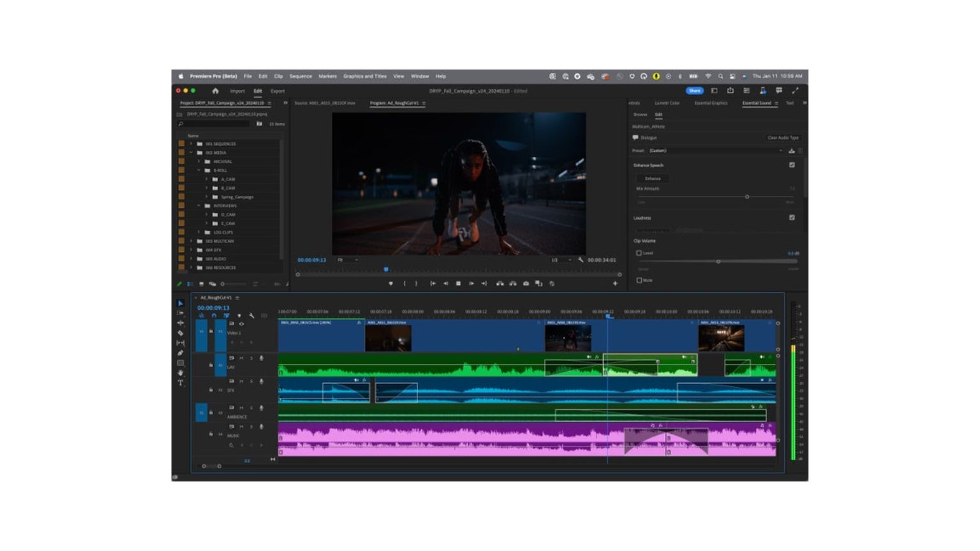Viewport: 980px width, 551px height.
Task: Click the Clear Audio Type button
Action: [783, 138]
